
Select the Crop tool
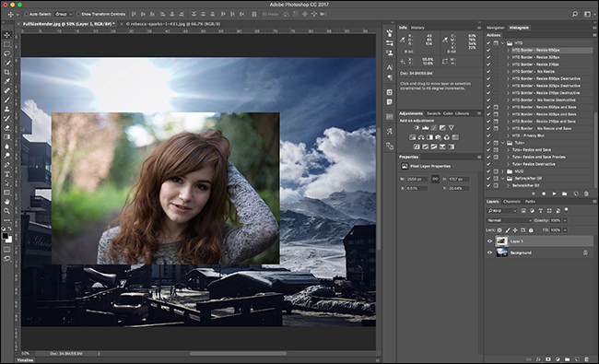pos(6,72)
